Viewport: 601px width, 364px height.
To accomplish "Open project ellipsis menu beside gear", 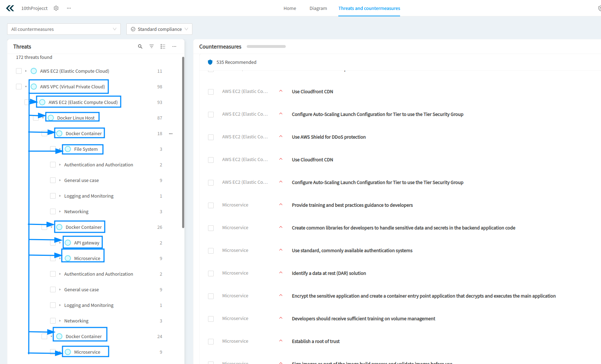I will click(69, 8).
